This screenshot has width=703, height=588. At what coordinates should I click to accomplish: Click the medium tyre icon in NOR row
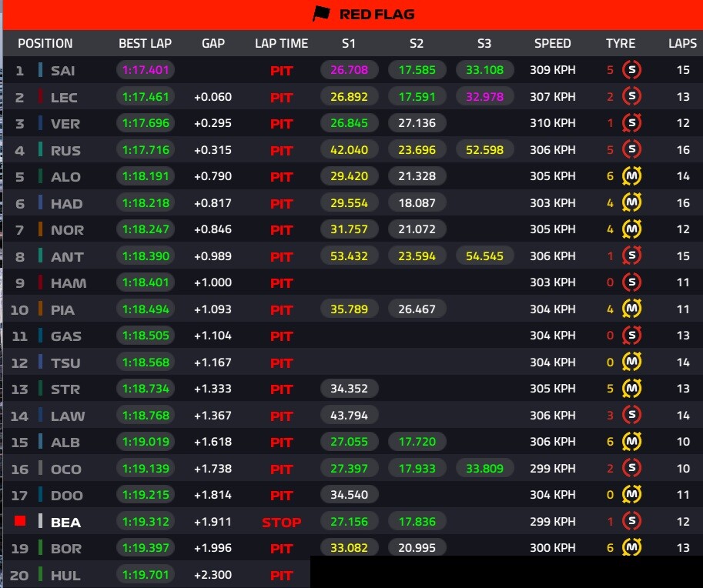(631, 229)
